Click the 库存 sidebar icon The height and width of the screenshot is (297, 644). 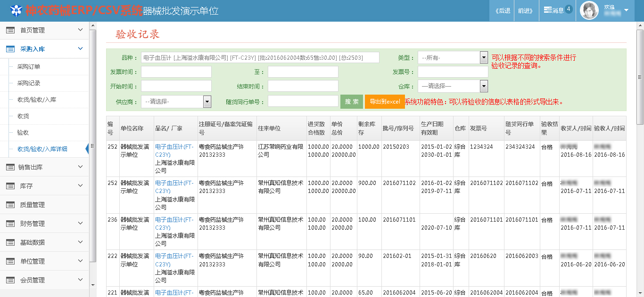tap(10, 186)
